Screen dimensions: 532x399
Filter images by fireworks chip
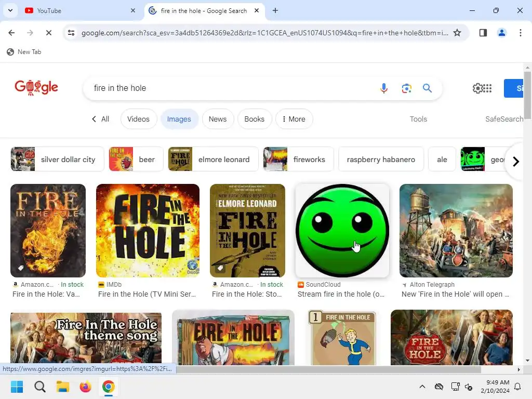pyautogui.click(x=298, y=159)
